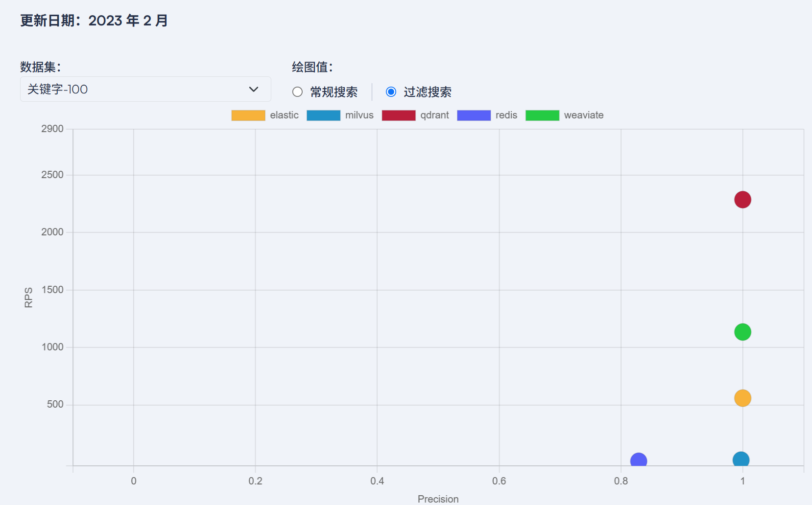This screenshot has height=505, width=812.
Task: Click the '2900' y-axis tick label
Action: pyautogui.click(x=52, y=129)
